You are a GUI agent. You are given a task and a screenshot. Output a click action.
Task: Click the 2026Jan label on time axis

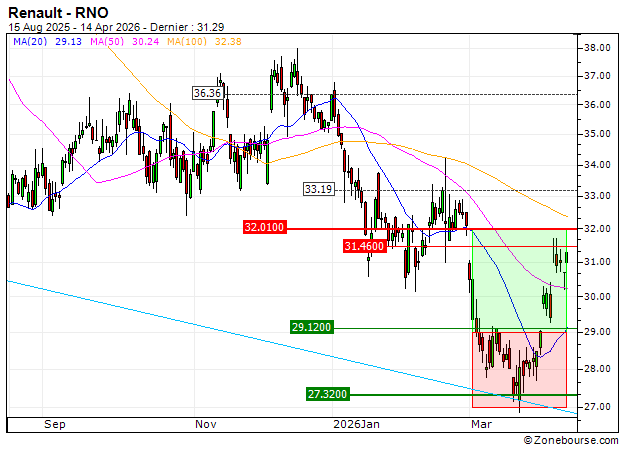tap(356, 424)
